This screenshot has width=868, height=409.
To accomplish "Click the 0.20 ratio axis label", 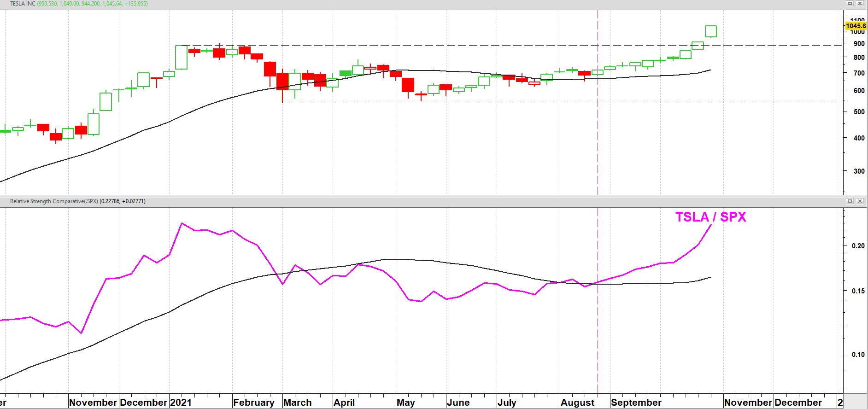I will (858, 246).
